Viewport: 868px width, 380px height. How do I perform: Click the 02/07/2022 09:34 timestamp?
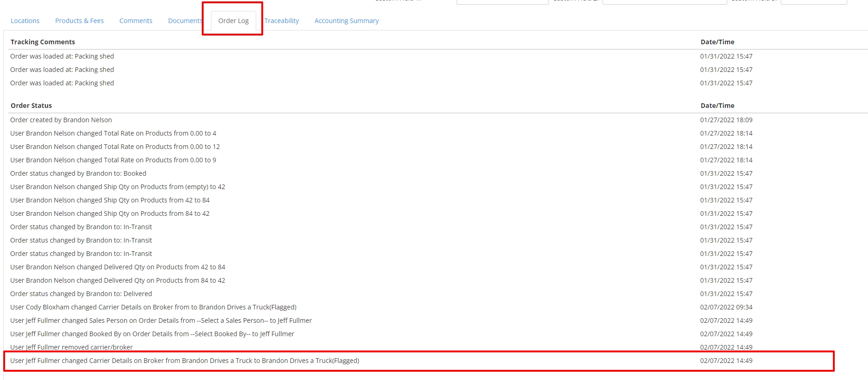point(726,307)
